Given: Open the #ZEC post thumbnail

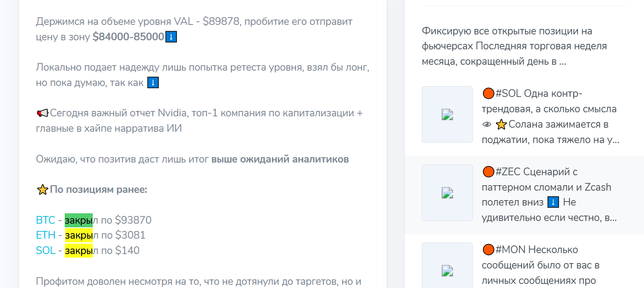Looking at the screenshot, I should pos(447,193).
